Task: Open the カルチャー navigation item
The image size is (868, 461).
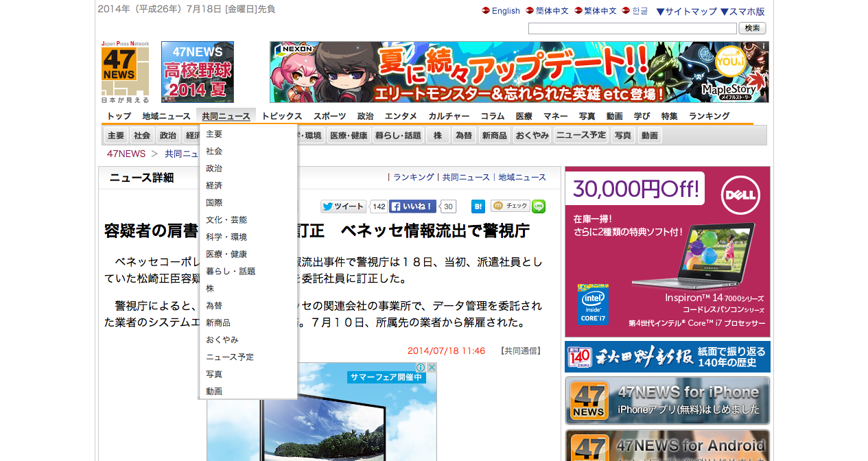Action: click(449, 117)
